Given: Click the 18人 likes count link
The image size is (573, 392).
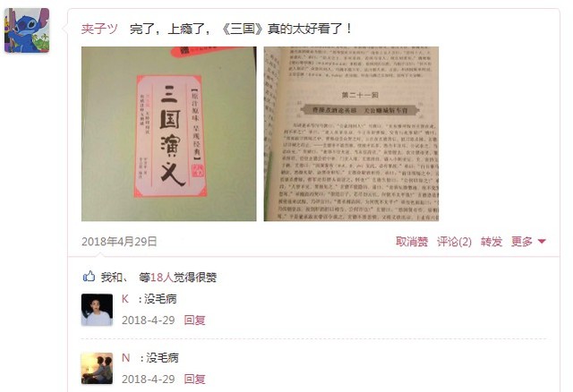Looking at the screenshot, I should (161, 277).
